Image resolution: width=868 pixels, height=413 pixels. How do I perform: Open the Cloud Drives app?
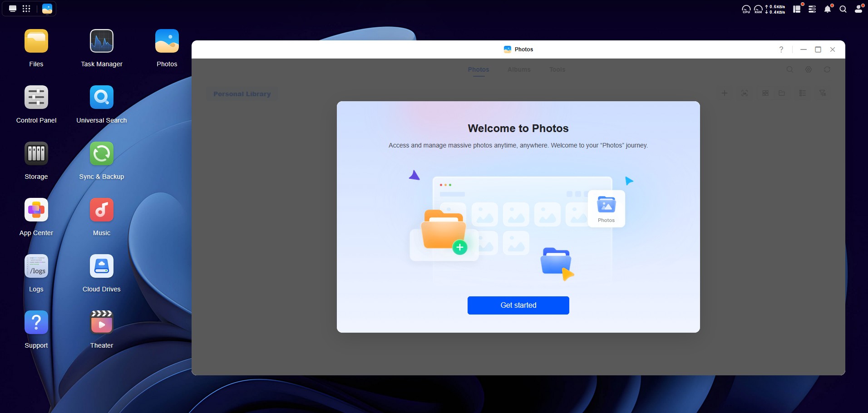(102, 266)
